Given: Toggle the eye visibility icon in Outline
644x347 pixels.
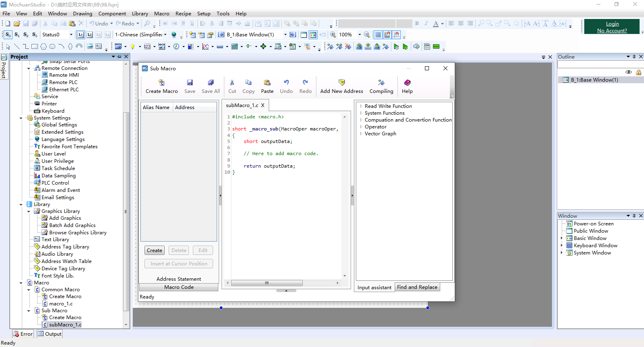Looking at the screenshot, I should (x=628, y=72).
